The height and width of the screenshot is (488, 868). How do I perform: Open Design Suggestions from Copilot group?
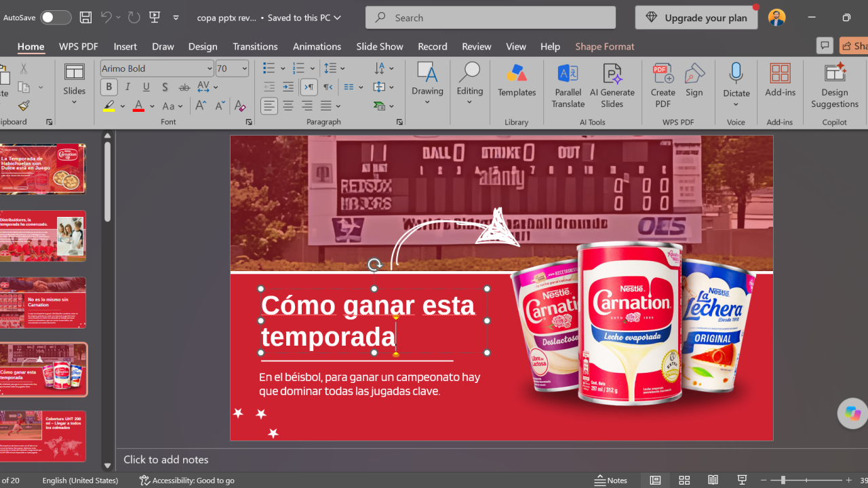point(835,86)
